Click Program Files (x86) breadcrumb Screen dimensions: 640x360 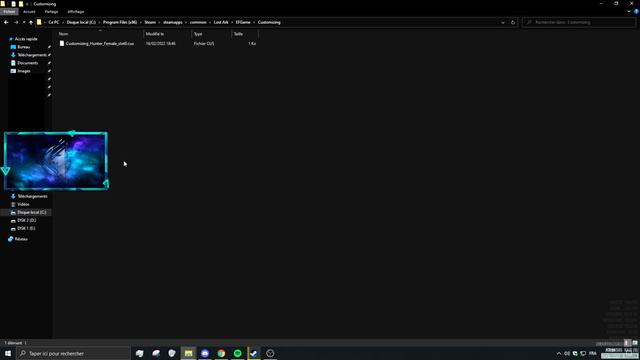pos(120,22)
